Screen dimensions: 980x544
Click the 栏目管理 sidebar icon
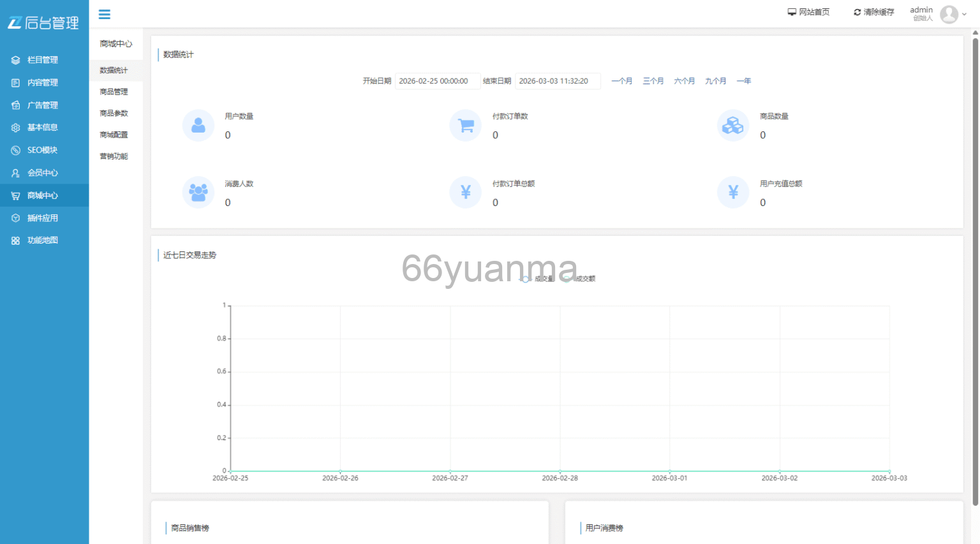tap(15, 60)
